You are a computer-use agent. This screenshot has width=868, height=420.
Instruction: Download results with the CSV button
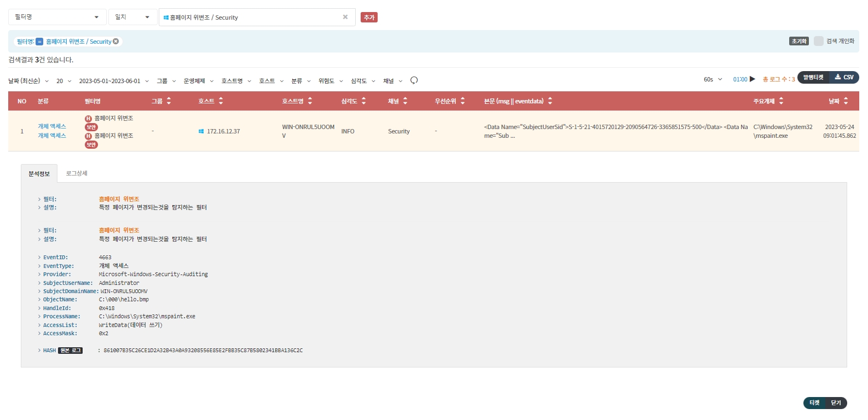click(844, 78)
